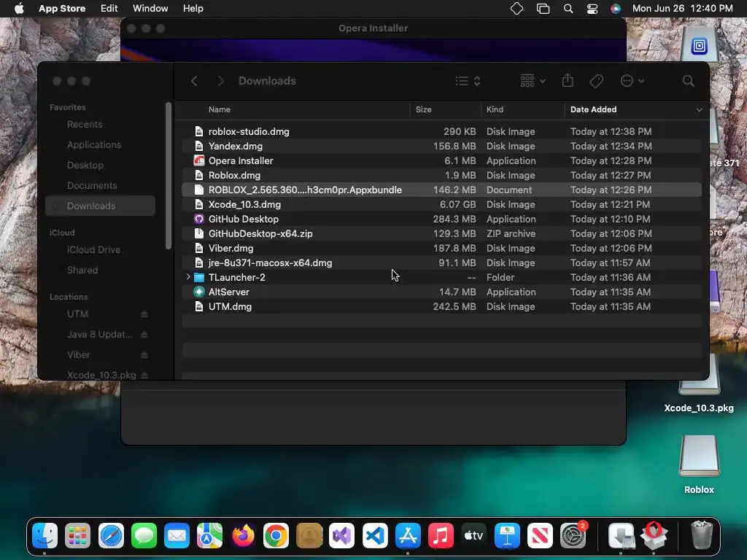This screenshot has width=747, height=560.
Task: Open the Action ellipsis menu
Action: pyautogui.click(x=632, y=81)
